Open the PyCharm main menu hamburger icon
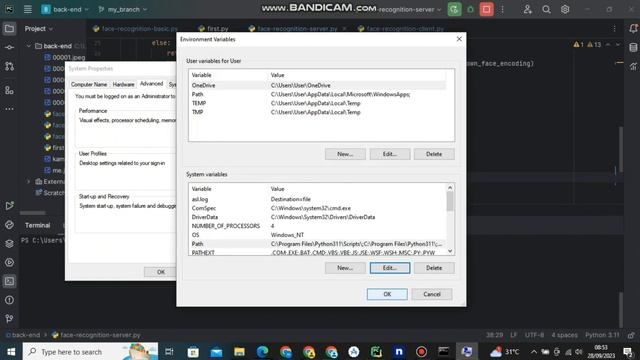Image resolution: width=640 pixels, height=360 pixels. (x=27, y=9)
